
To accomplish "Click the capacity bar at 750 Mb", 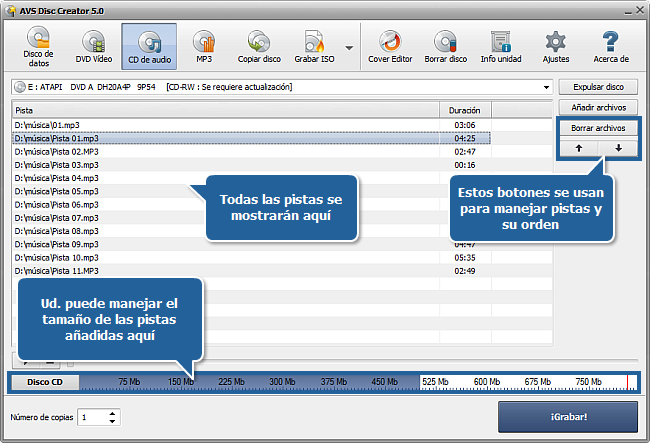I will pyautogui.click(x=588, y=382).
